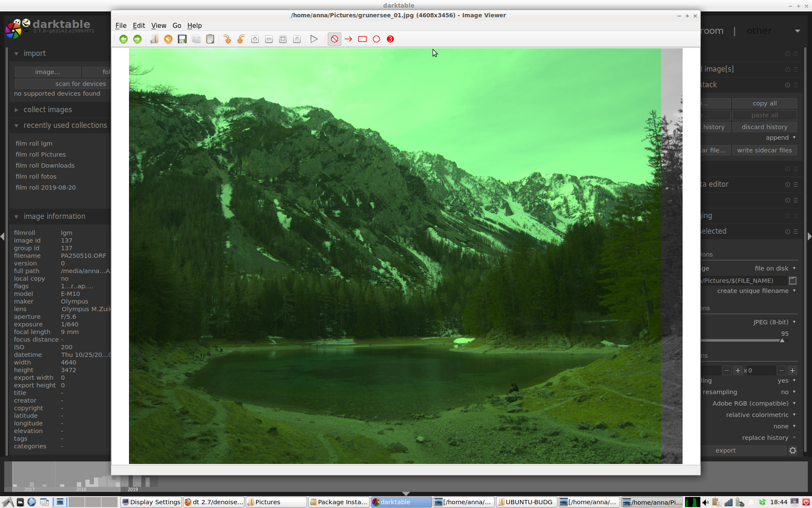Click scan for devices button
This screenshot has height=508, width=812.
click(x=63, y=84)
